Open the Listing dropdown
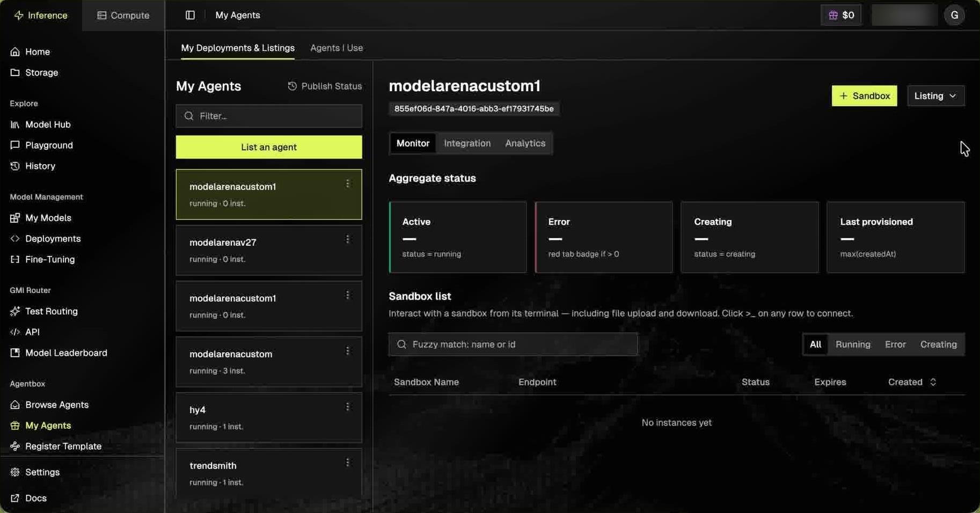This screenshot has width=980, height=513. [935, 96]
